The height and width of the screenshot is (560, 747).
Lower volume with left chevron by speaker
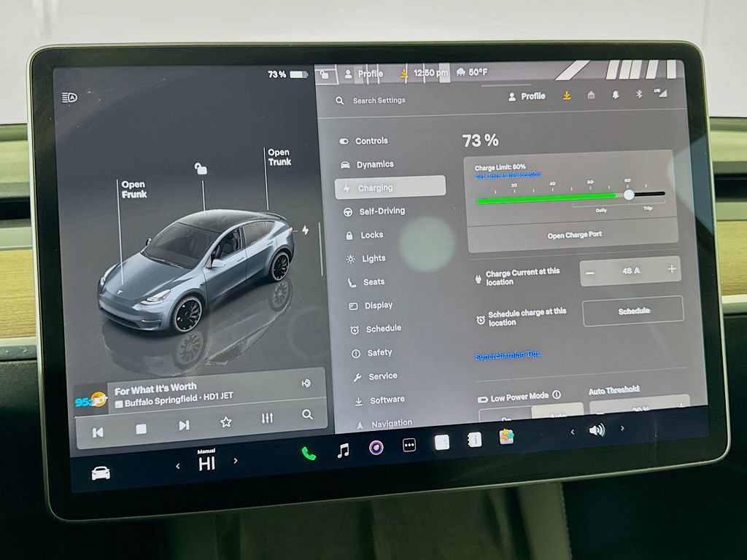pyautogui.click(x=573, y=432)
